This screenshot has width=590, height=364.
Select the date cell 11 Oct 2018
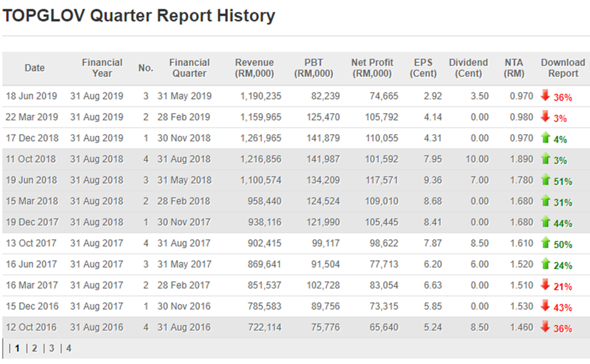pos(30,159)
